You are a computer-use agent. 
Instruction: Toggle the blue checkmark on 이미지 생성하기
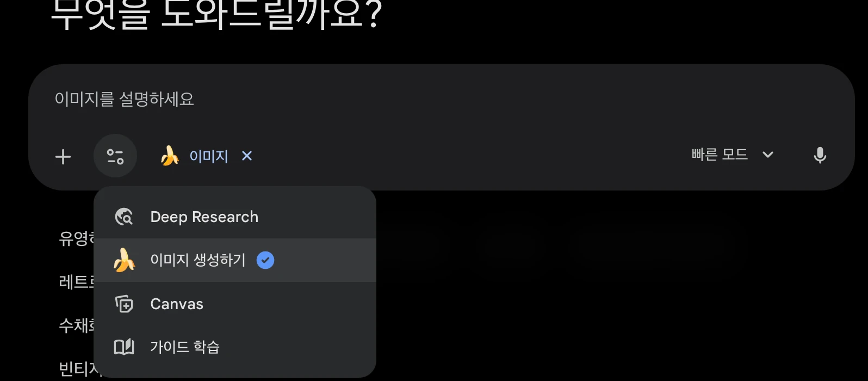pyautogui.click(x=265, y=260)
